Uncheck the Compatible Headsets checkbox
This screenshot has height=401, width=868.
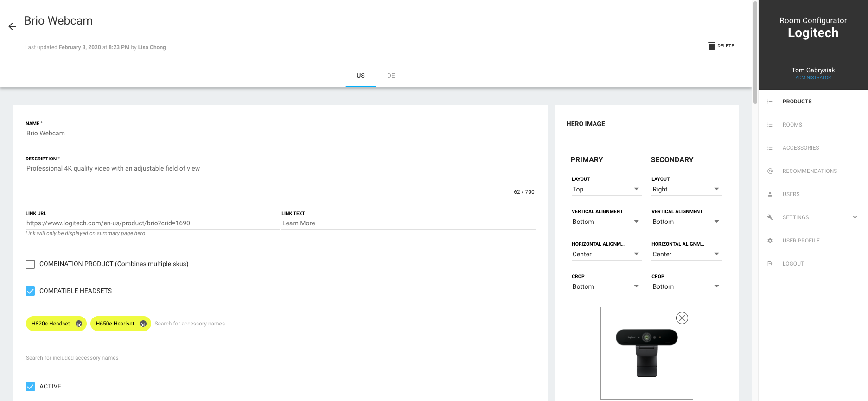tap(30, 291)
